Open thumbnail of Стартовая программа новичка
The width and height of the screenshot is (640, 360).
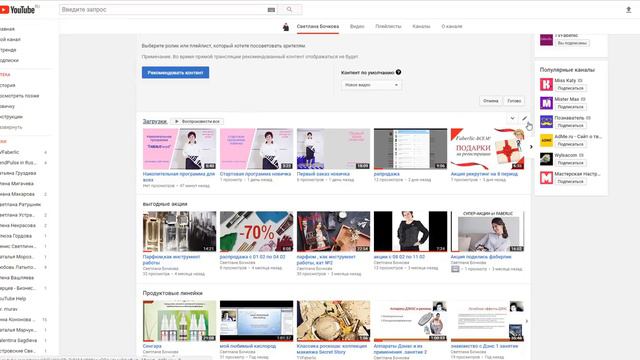point(256,149)
